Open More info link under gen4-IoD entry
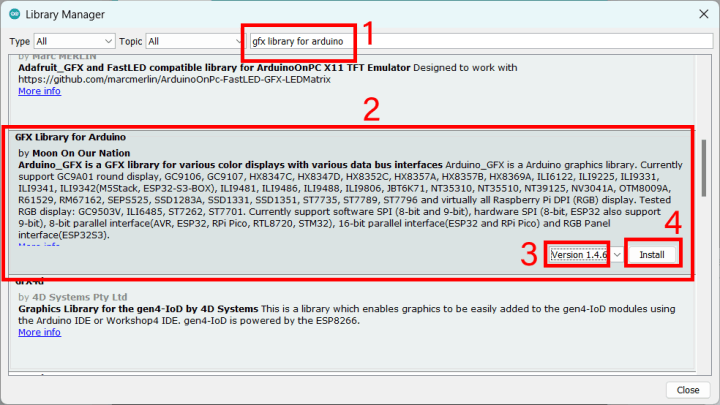The height and width of the screenshot is (405, 720). pos(39,332)
